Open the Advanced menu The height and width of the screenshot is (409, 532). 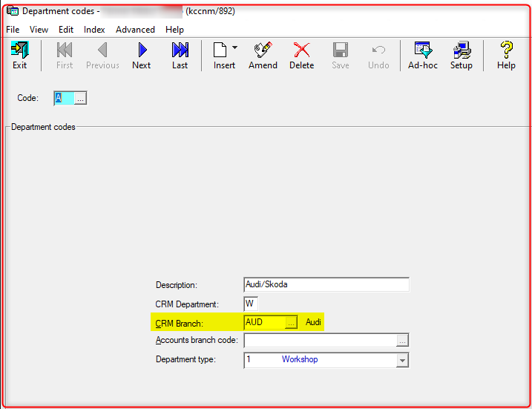(x=135, y=30)
